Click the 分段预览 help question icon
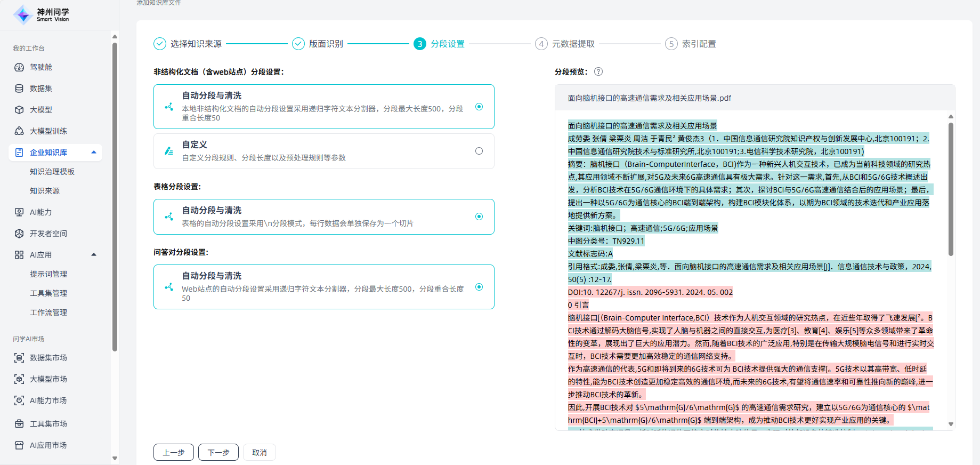980x465 pixels. tap(598, 71)
